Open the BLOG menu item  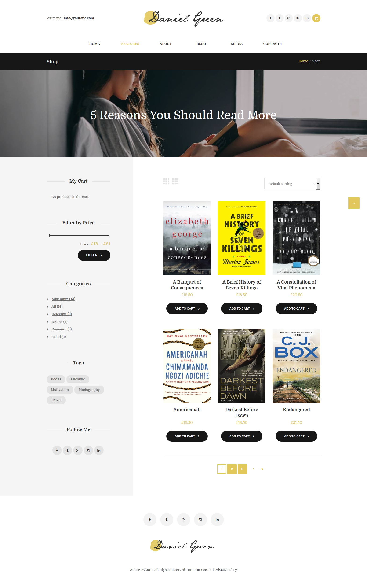point(201,44)
